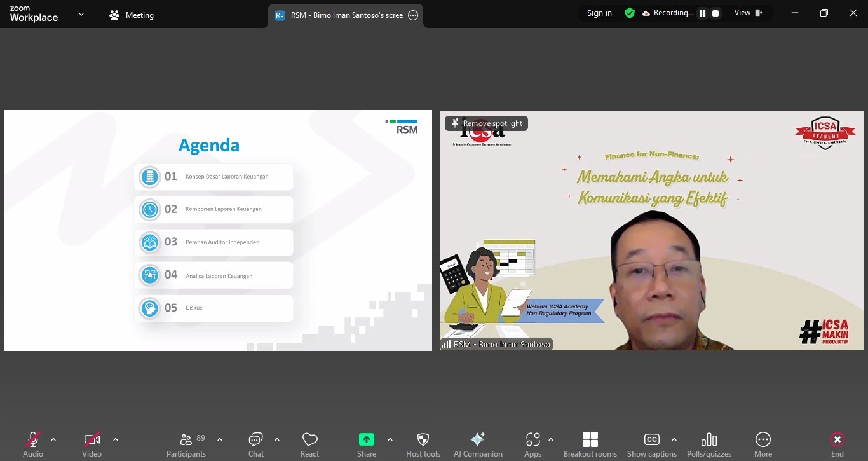Expand the Zoom Workplace dropdown
868x461 pixels.
80,13
